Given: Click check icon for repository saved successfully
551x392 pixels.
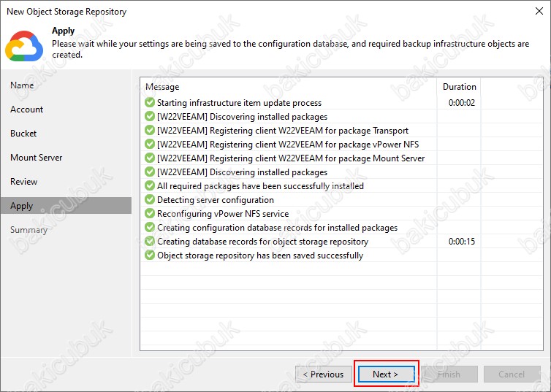Looking at the screenshot, I should point(150,255).
